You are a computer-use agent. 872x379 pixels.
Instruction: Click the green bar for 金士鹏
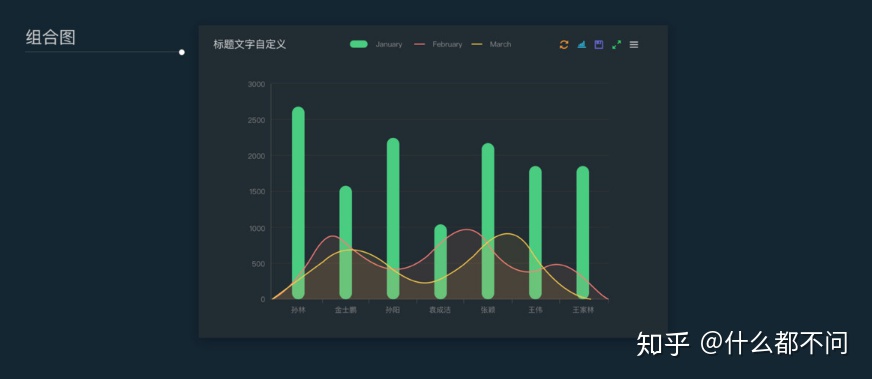(345, 242)
